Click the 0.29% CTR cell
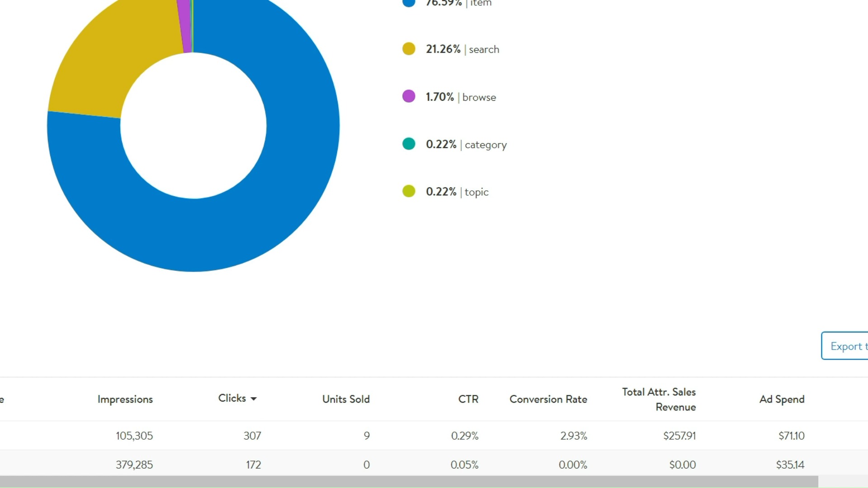Viewport: 868px width, 488px height. (x=464, y=436)
